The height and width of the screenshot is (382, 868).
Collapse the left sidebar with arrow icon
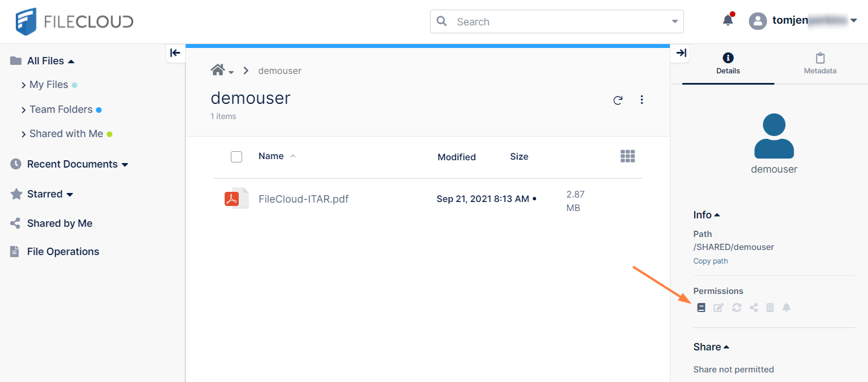(175, 53)
